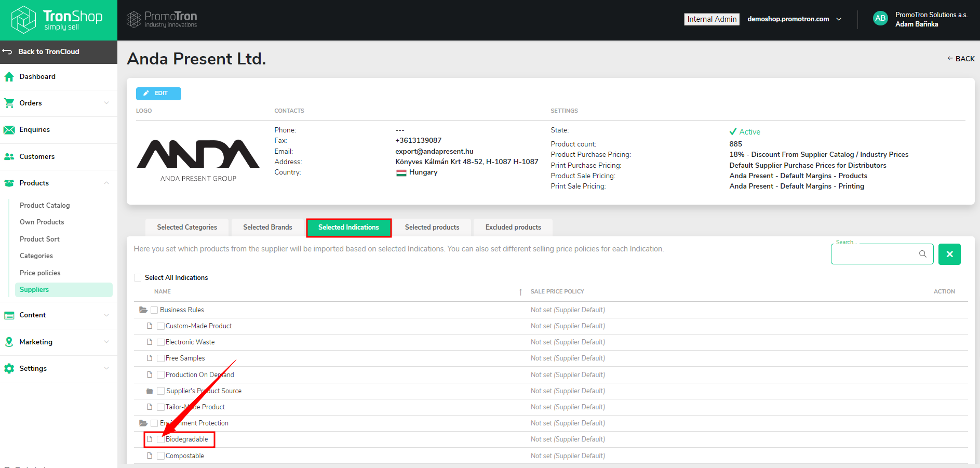Click the Back to TronCloud arrow icon
980x468 pixels.
point(7,51)
